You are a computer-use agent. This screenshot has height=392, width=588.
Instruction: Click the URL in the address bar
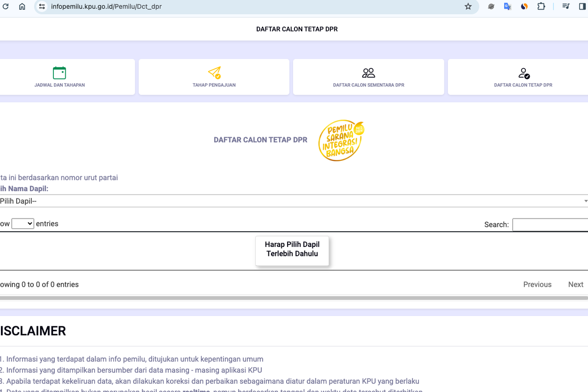pyautogui.click(x=106, y=6)
